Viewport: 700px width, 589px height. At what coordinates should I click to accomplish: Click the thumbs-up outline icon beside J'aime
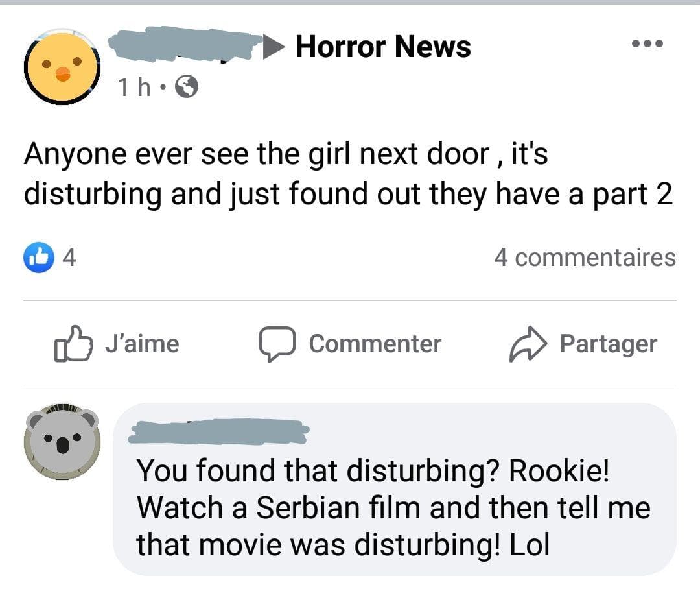(73, 344)
